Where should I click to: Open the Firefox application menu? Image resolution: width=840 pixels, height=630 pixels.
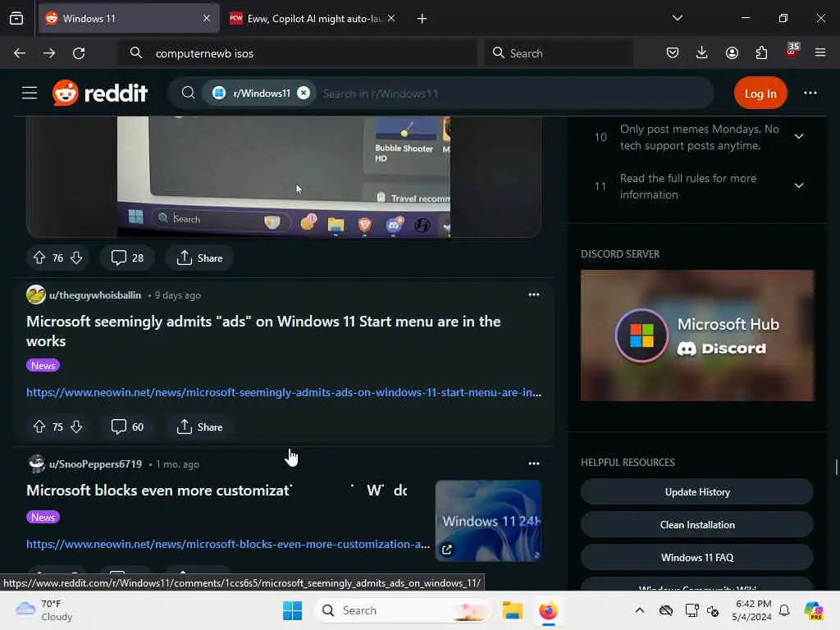click(x=820, y=52)
